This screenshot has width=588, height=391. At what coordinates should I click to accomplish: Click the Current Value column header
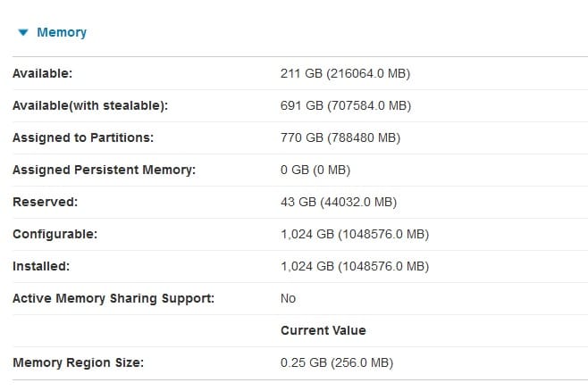coord(323,330)
